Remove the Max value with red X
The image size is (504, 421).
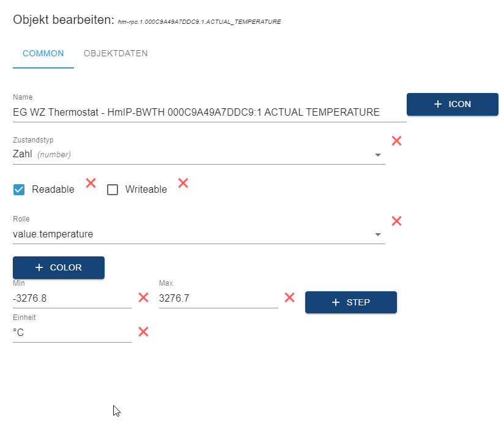click(290, 297)
